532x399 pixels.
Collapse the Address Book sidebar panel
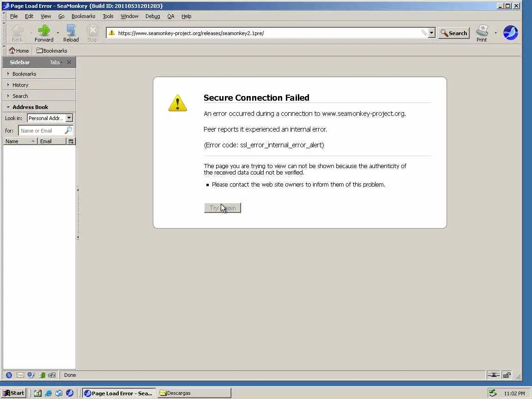click(39, 107)
